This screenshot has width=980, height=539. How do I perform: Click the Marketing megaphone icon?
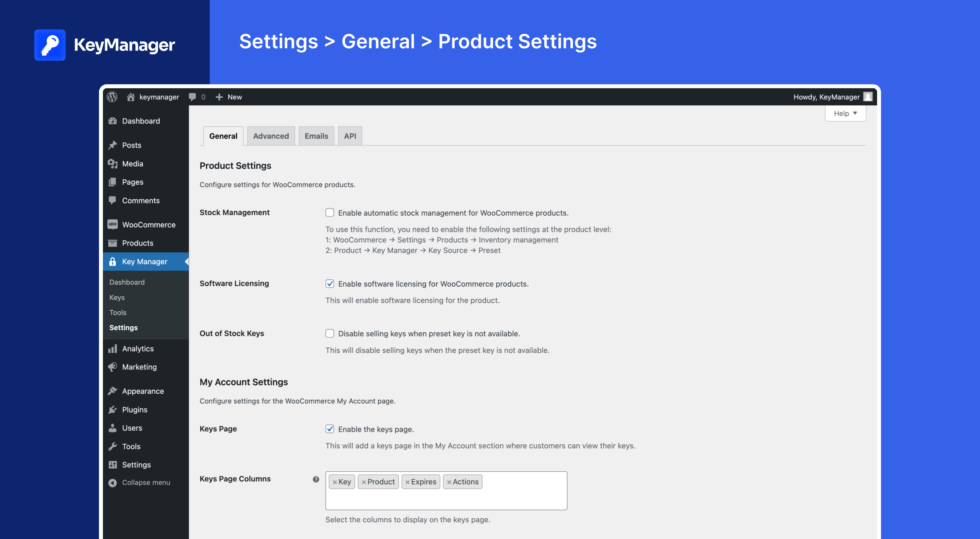113,367
